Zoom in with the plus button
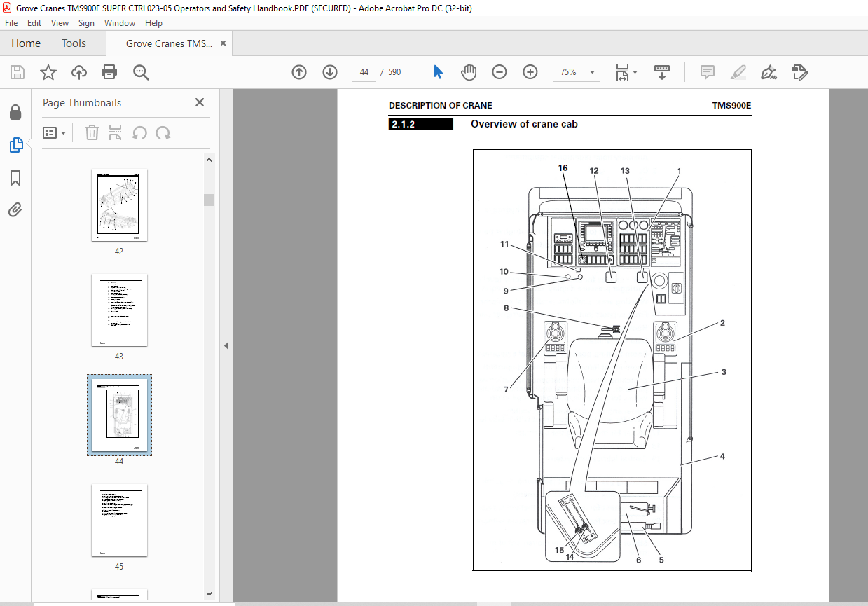 point(530,72)
